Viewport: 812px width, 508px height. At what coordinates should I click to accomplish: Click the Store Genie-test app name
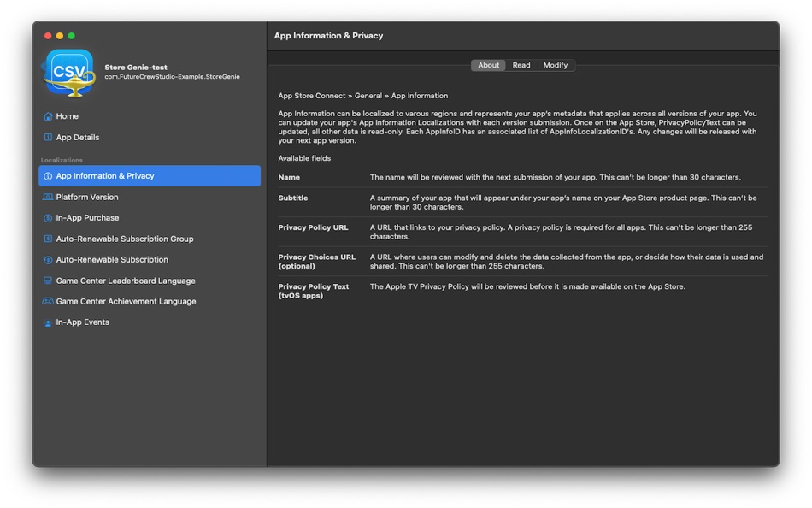pyautogui.click(x=137, y=67)
